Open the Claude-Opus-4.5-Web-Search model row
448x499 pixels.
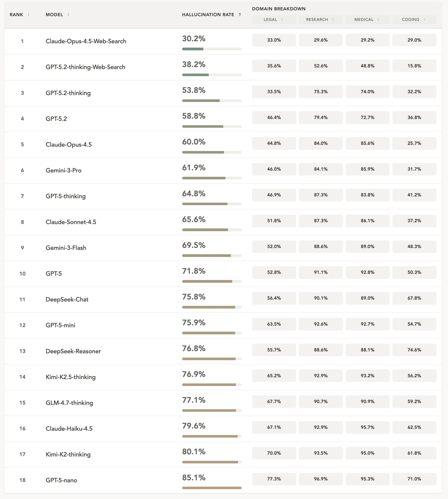86,41
